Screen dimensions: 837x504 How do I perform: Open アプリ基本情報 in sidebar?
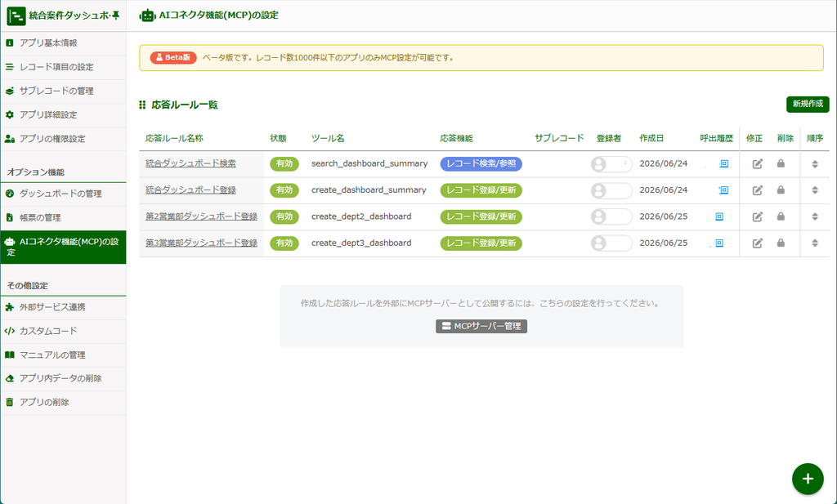tap(64, 43)
